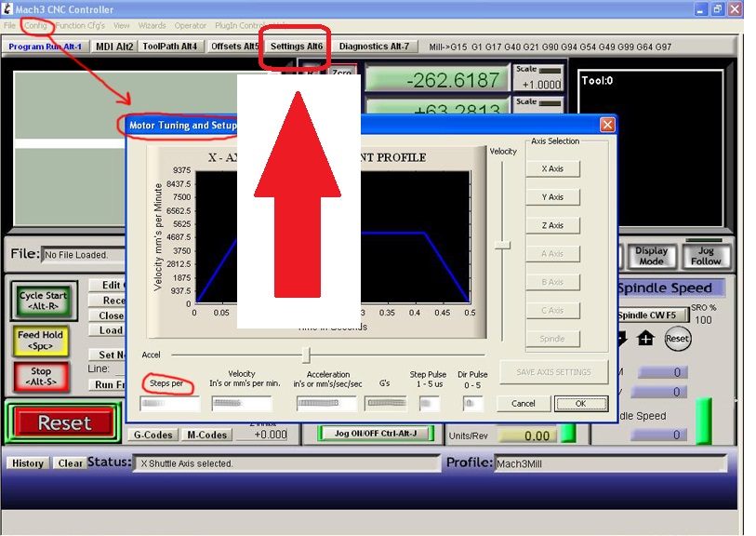Select Z Axis in Axis Selection
The width and height of the screenshot is (756, 536).
(x=552, y=225)
